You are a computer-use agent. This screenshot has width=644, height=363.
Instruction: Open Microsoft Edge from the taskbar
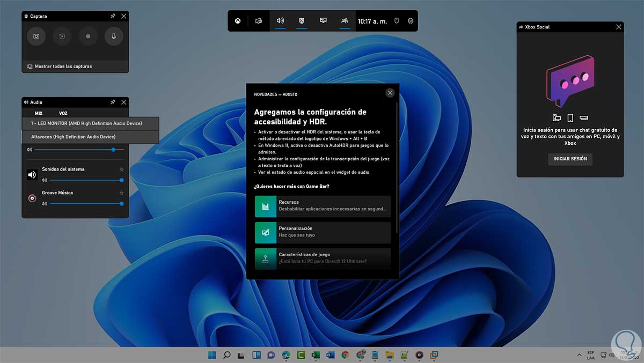coord(286,355)
